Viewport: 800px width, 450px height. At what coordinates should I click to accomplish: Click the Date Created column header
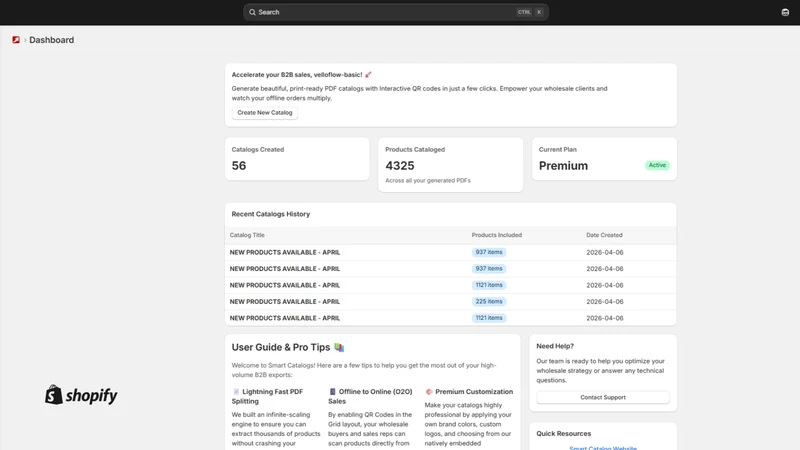tap(604, 235)
